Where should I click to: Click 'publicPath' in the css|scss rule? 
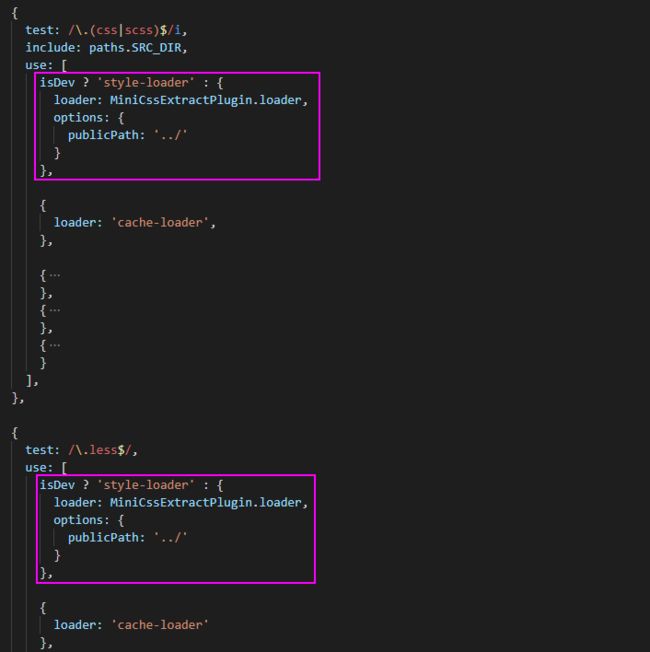coord(103,135)
